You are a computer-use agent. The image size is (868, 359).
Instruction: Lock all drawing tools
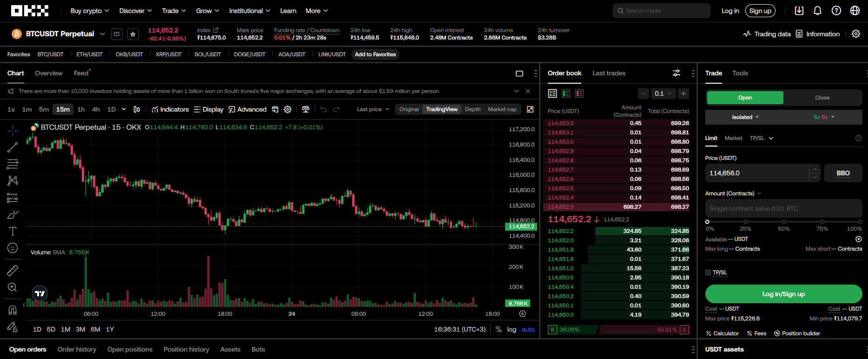pos(13,327)
